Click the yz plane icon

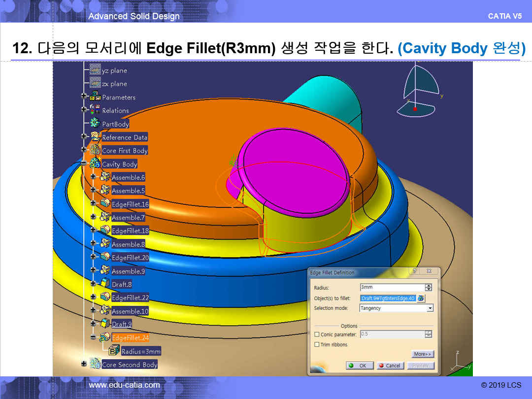tap(95, 70)
